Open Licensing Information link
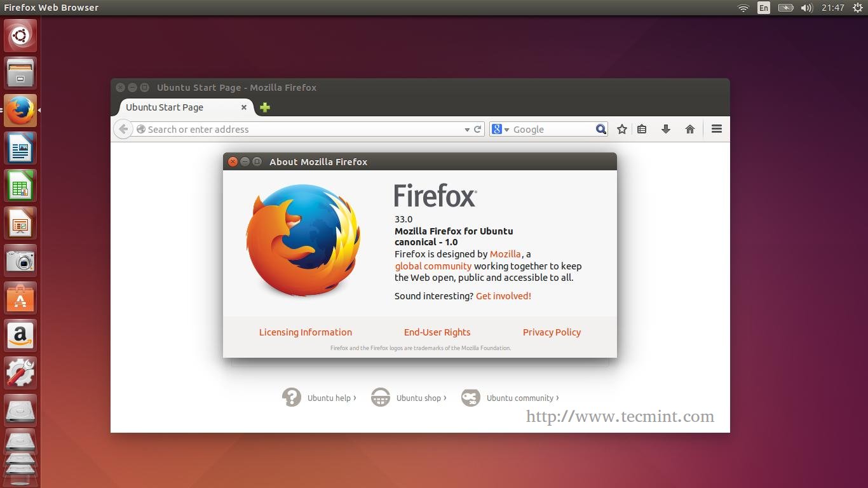This screenshot has width=868, height=488. pos(306,332)
